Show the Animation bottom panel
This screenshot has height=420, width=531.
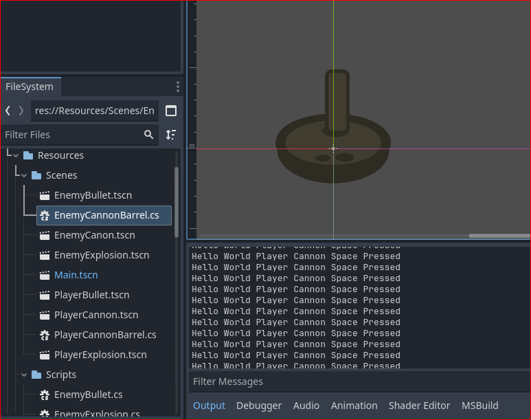[x=354, y=406]
